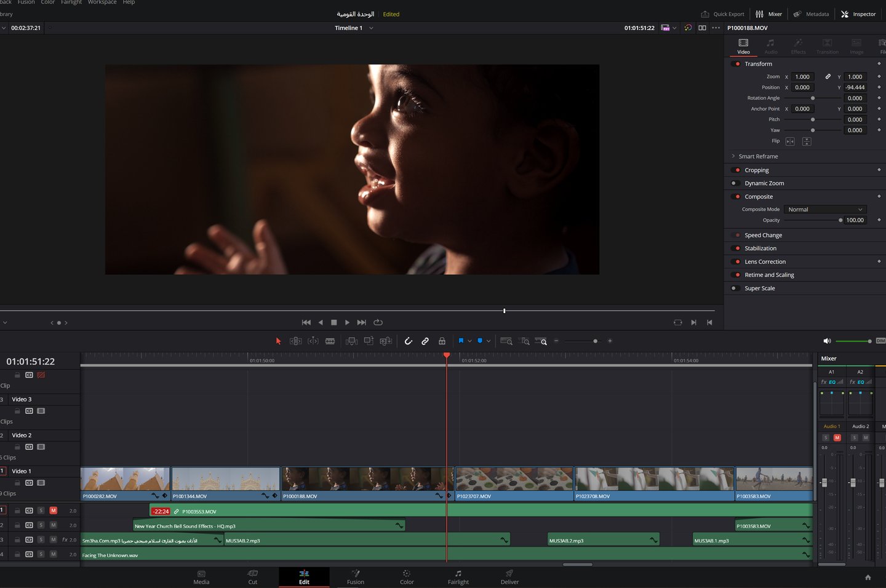Click Match Frame icon below viewer
Screen dimensions: 886x588
coord(677,322)
